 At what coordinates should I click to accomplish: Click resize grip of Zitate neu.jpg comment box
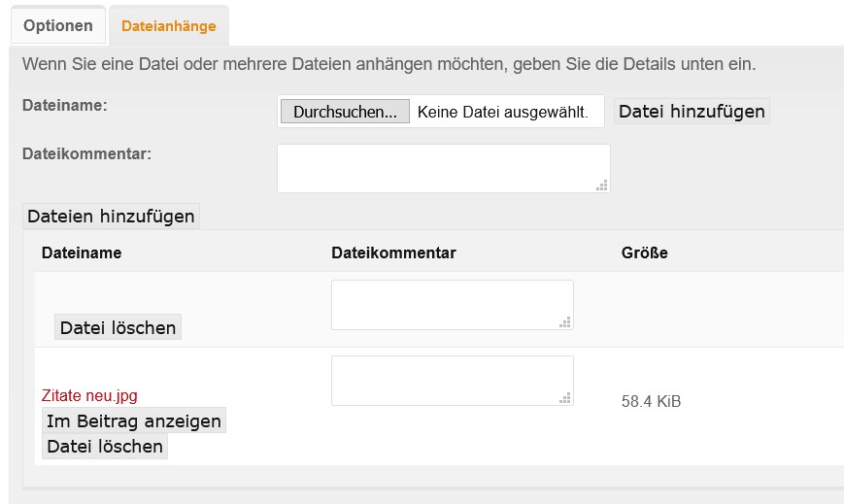pyautogui.click(x=565, y=397)
